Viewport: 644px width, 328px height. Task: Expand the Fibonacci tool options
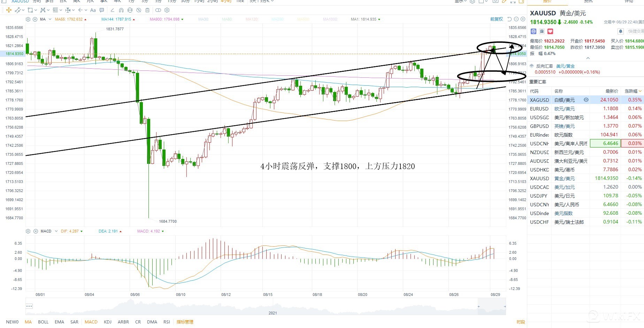tap(61, 10)
